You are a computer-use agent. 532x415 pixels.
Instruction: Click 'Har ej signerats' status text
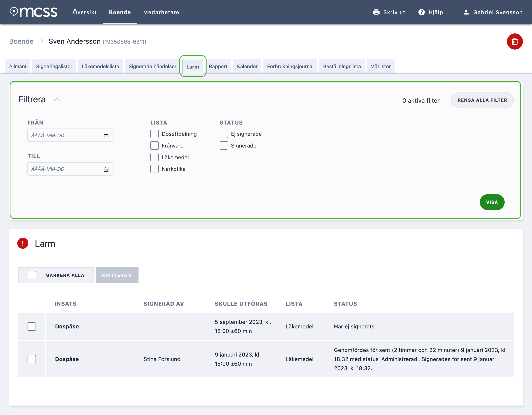(x=354, y=326)
